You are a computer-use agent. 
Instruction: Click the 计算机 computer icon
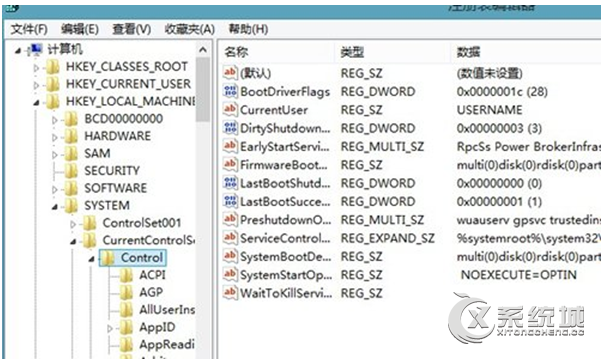(35, 49)
